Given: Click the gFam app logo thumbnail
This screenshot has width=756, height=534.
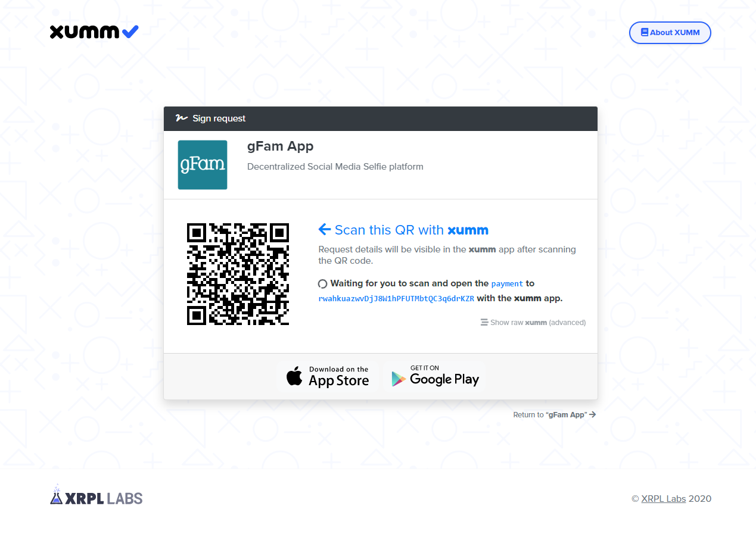Looking at the screenshot, I should point(203,165).
